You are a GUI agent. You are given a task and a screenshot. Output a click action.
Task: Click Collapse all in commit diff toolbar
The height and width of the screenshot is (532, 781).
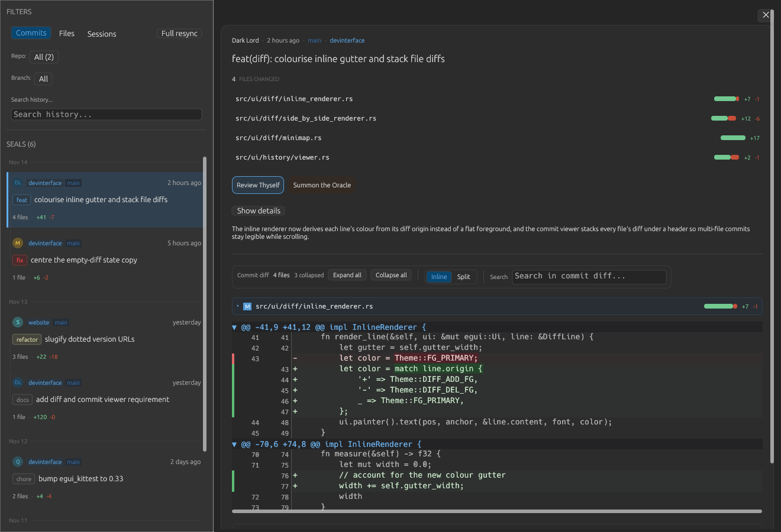(391, 275)
